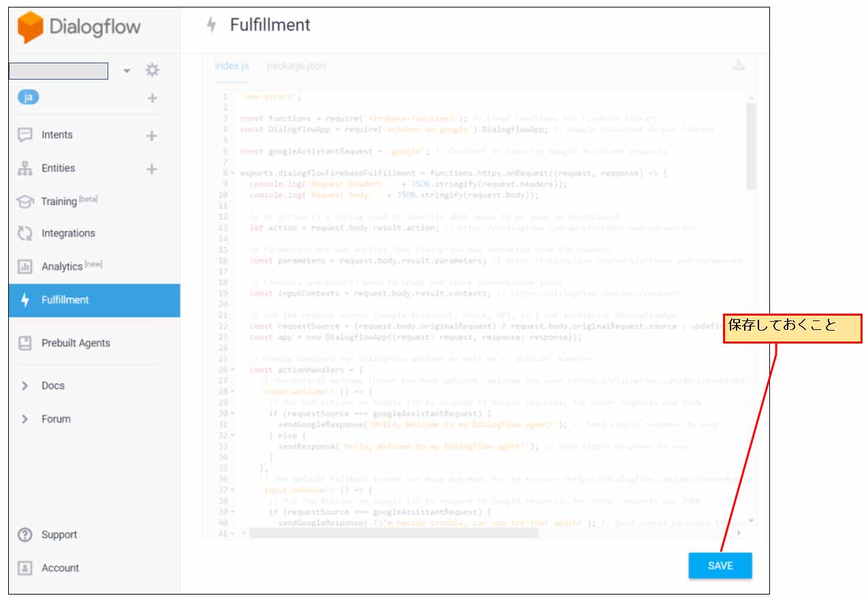Click the download icon above code editor
868x600 pixels.
point(738,65)
